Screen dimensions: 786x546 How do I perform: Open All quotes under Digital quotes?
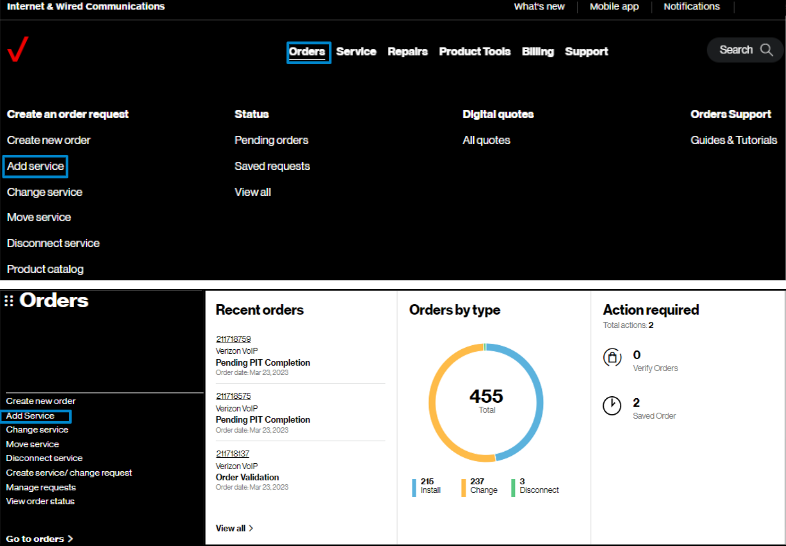click(486, 140)
